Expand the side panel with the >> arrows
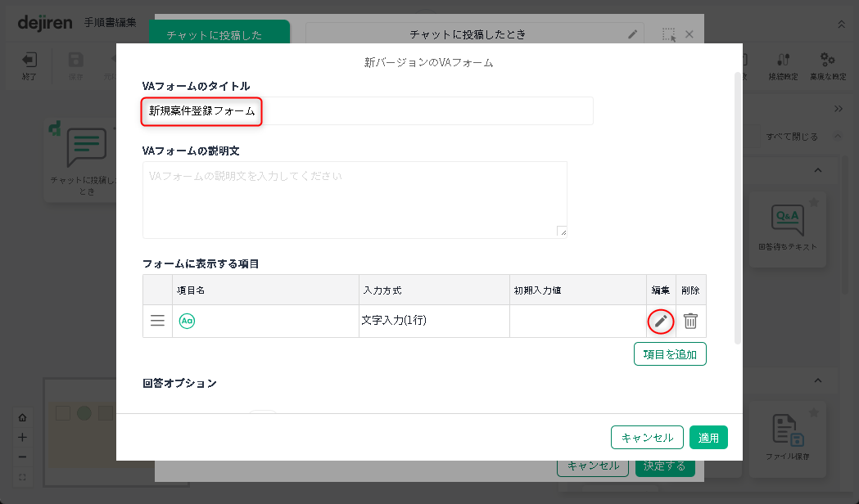The width and height of the screenshot is (859, 504). click(x=839, y=109)
